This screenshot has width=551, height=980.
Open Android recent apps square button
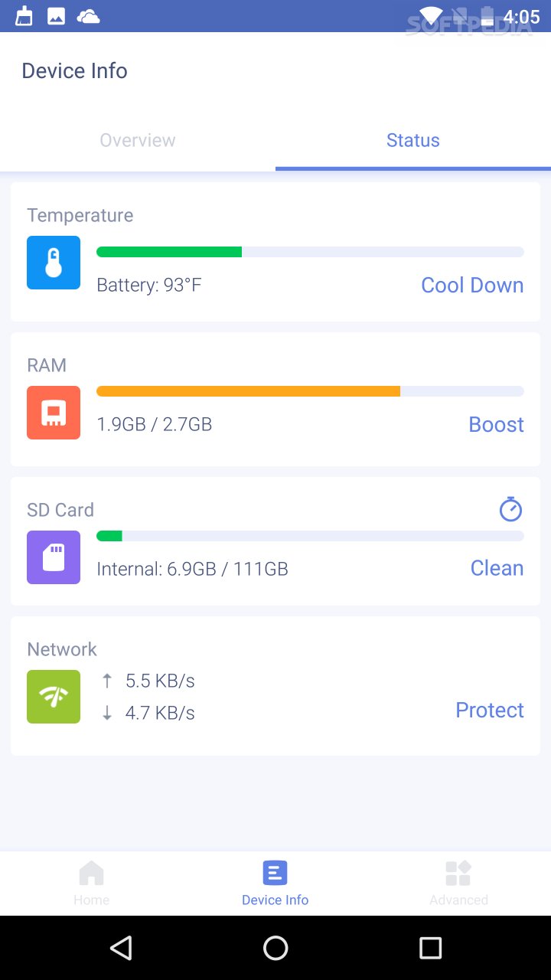pos(431,948)
